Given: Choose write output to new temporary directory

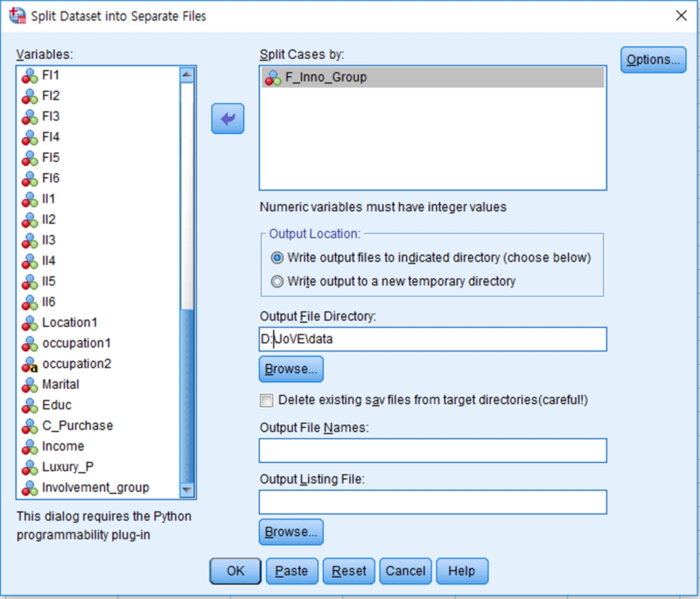Looking at the screenshot, I should pos(277,281).
